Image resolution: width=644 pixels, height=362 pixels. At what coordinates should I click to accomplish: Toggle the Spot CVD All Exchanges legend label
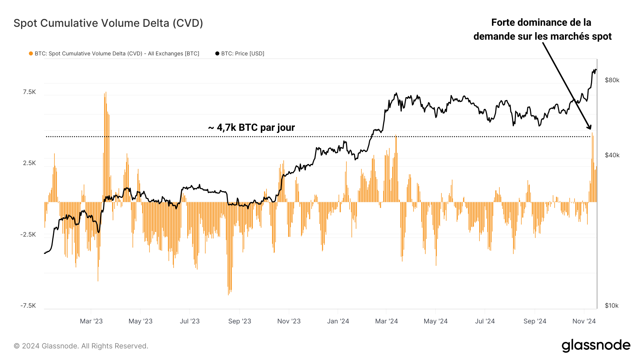(117, 54)
